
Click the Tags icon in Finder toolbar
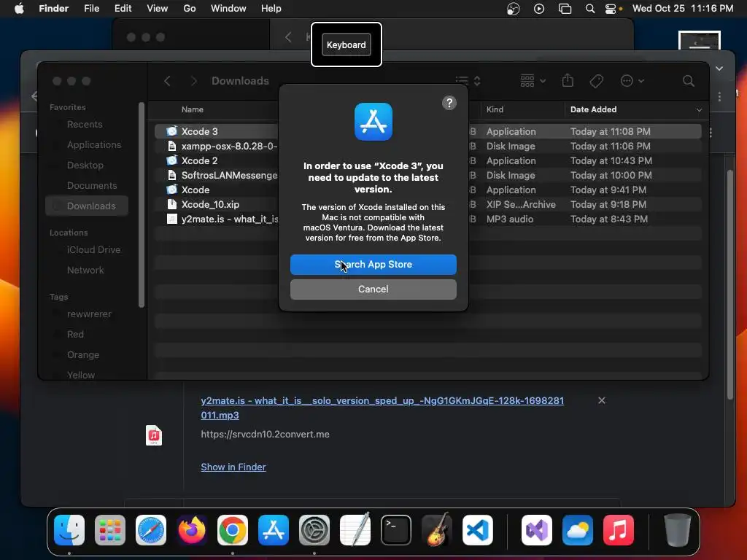click(x=596, y=81)
